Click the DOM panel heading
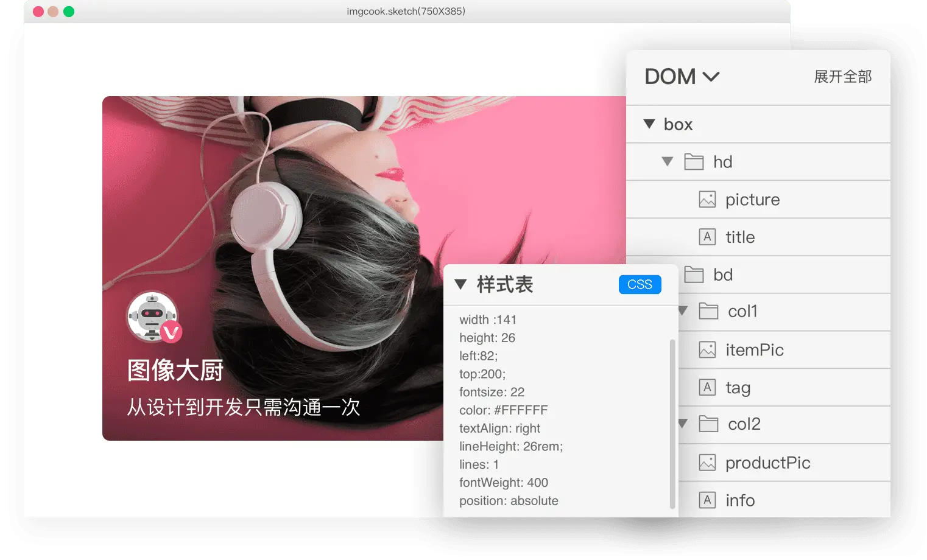The height and width of the screenshot is (560, 927). tap(670, 77)
